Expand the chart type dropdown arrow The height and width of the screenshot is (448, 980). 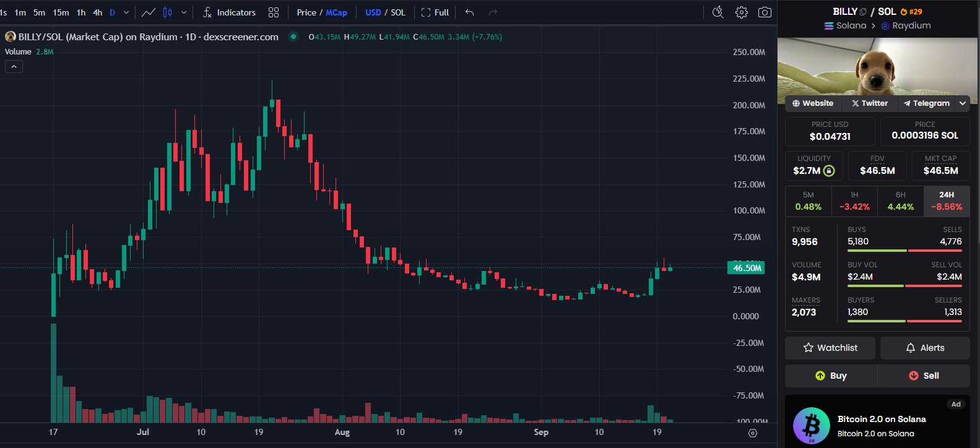click(x=184, y=12)
